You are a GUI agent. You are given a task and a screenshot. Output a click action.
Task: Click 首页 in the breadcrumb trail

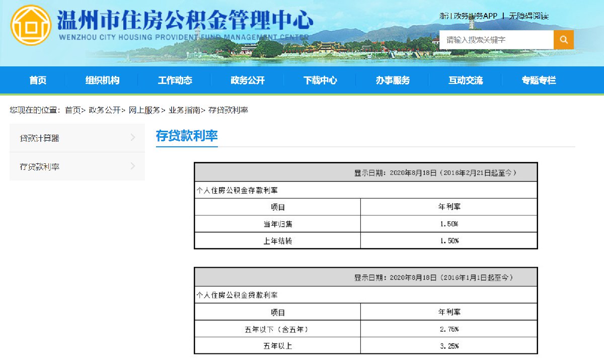coord(72,110)
